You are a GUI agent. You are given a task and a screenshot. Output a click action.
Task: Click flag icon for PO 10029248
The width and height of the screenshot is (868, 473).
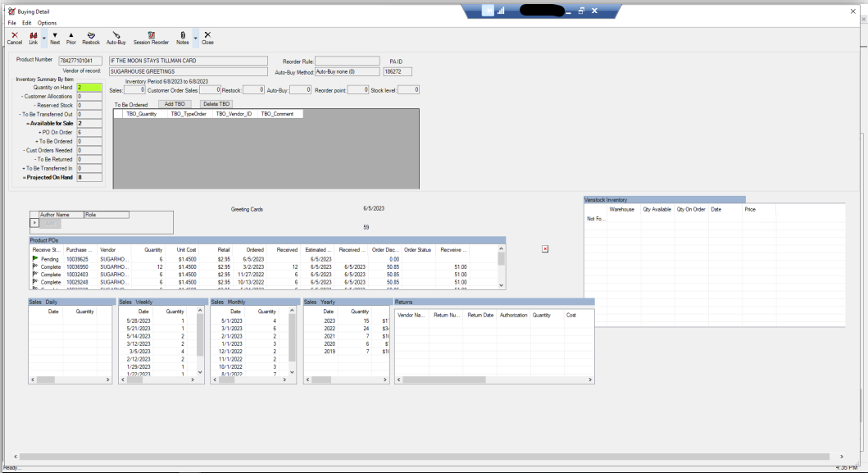(35, 282)
